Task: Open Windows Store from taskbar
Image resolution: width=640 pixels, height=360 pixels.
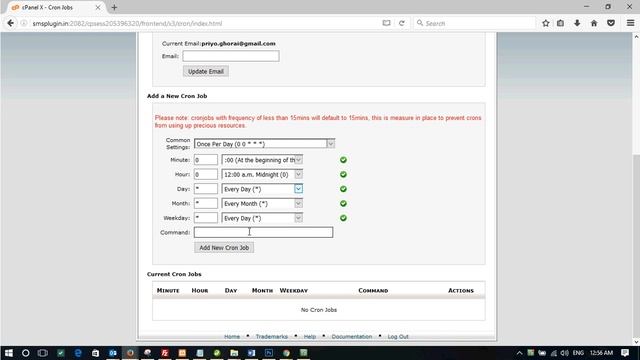Action: coord(95,353)
